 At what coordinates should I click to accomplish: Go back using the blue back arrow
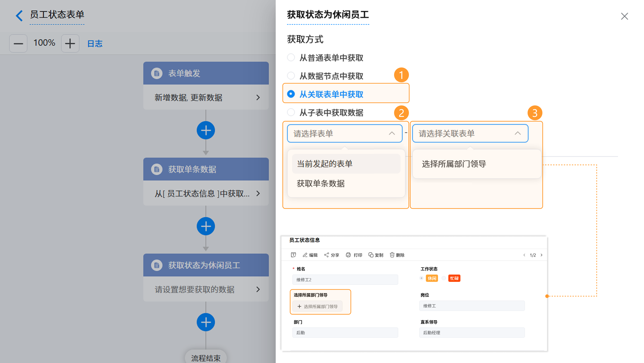click(x=19, y=15)
